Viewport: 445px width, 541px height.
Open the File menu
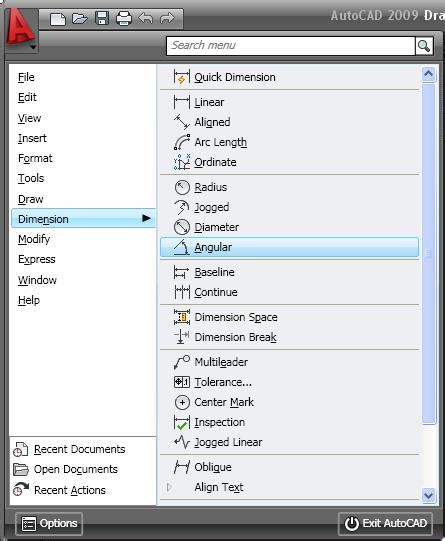26,77
